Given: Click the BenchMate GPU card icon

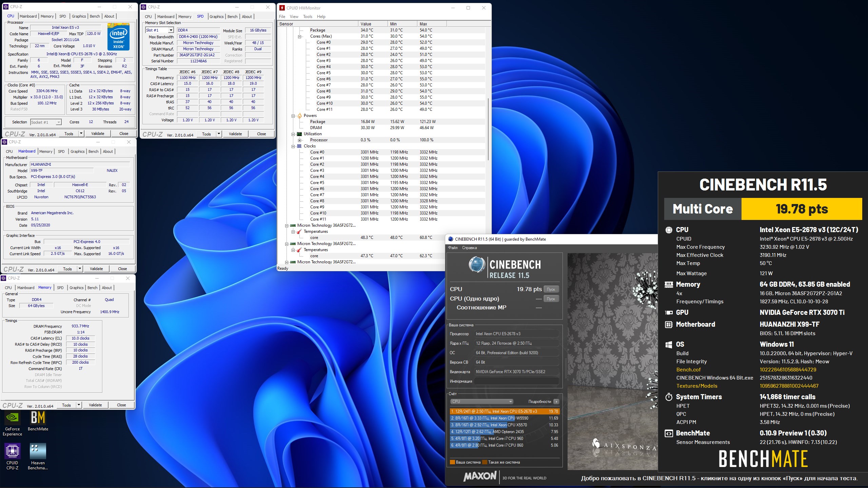Looking at the screenshot, I should pos(669,312).
